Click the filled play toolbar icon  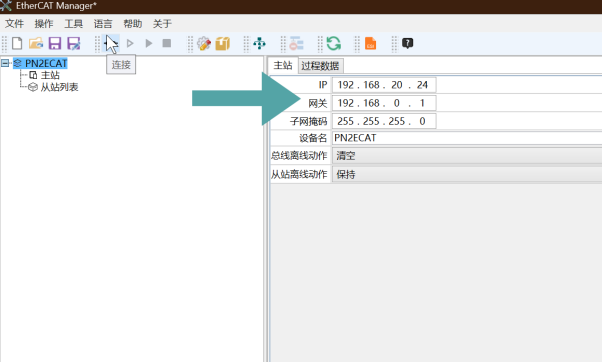click(x=149, y=43)
